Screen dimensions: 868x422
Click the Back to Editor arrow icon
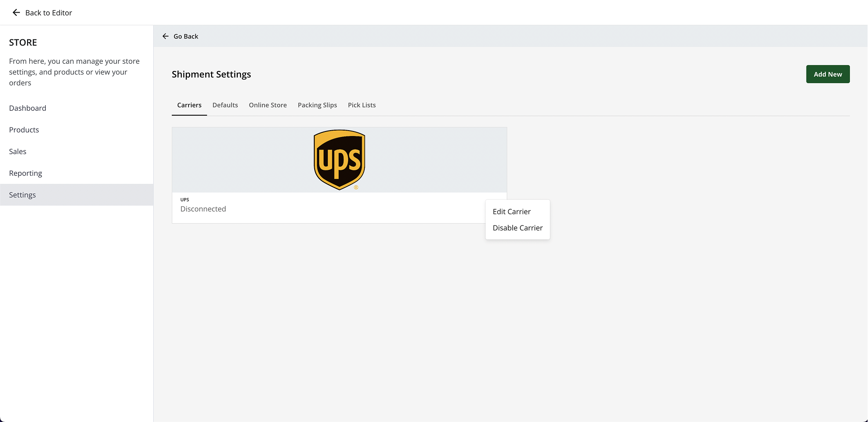click(16, 13)
